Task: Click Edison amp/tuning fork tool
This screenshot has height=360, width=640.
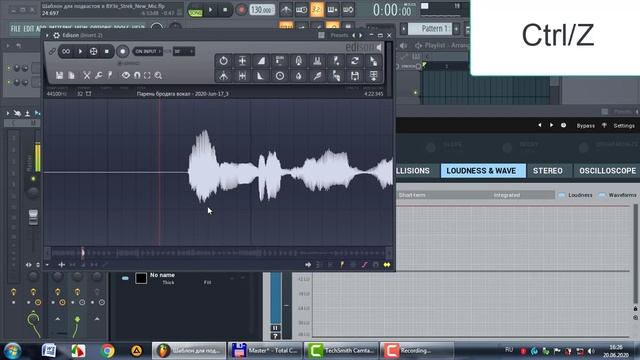Action: pos(223,76)
